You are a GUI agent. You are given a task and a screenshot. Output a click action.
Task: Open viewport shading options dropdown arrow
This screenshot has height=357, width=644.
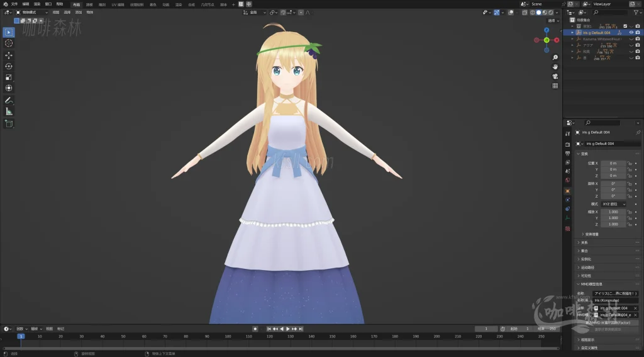coord(557,13)
